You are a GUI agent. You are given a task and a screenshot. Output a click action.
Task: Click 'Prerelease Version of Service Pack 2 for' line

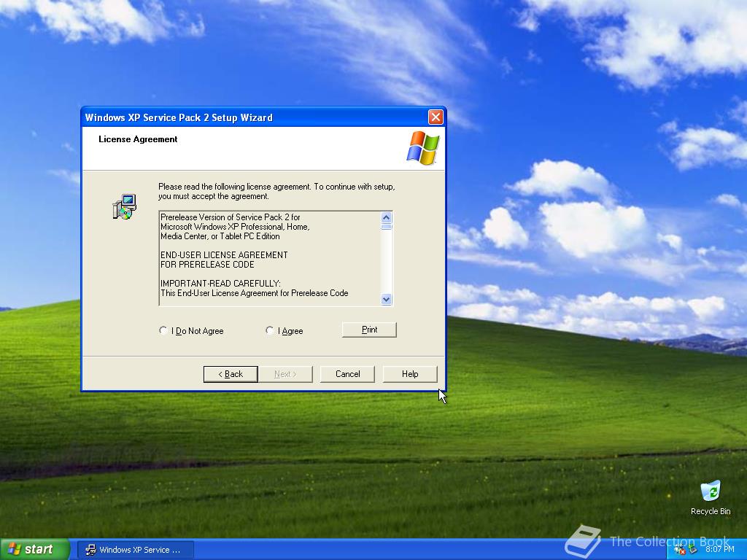[x=230, y=217]
